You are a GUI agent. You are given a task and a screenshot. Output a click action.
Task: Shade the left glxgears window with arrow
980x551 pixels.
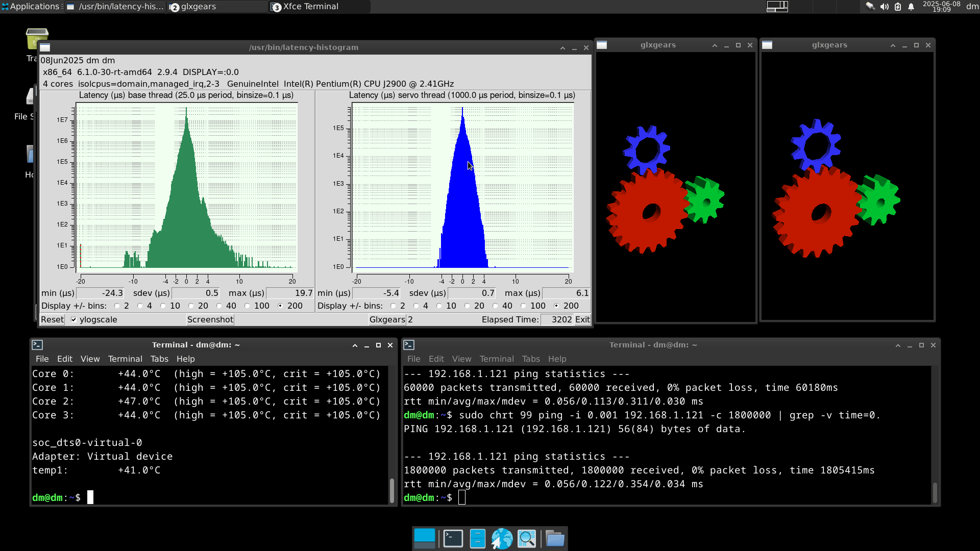tap(715, 45)
